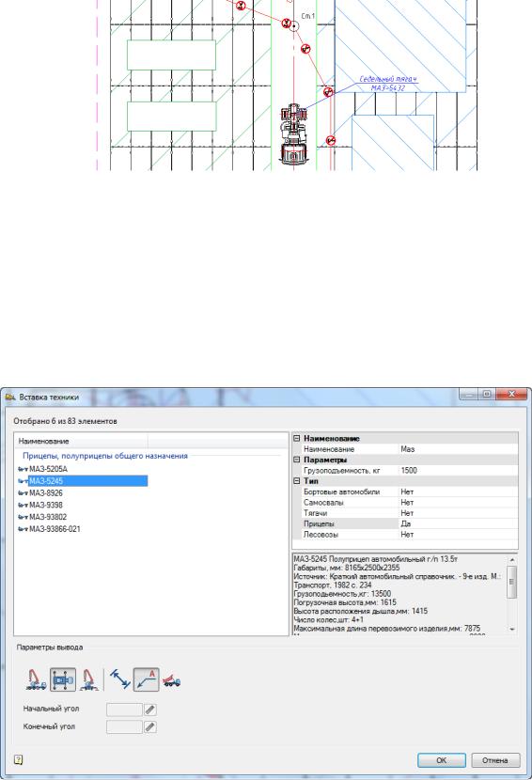Click pencil icon next to Начальный угол
The height and width of the screenshot is (780, 532).
149,710
